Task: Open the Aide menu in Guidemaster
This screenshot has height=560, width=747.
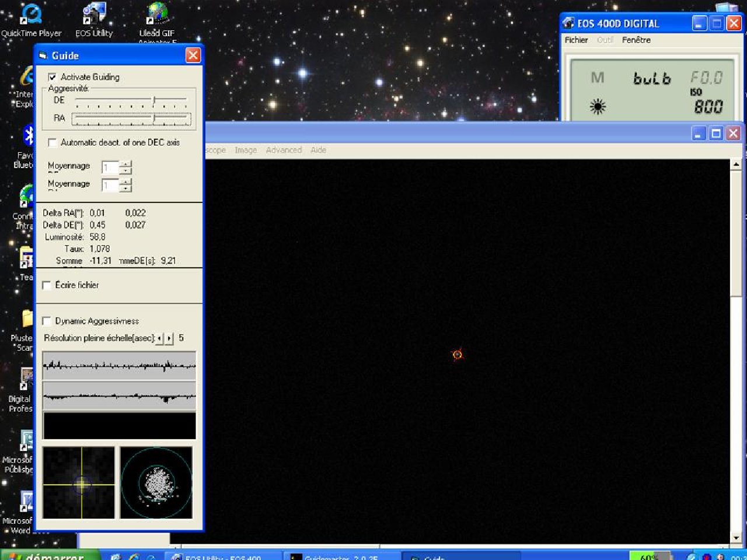Action: [x=318, y=150]
